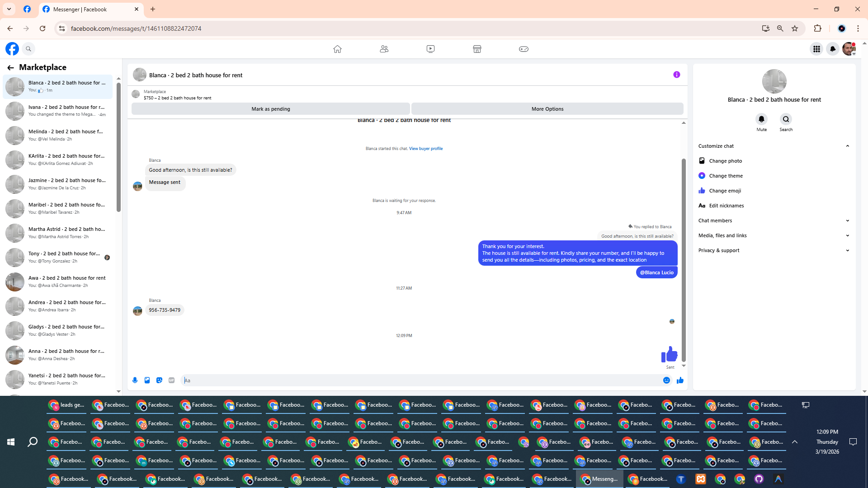Screen dimensions: 868x488
Task: Click the message input field
Action: click(x=420, y=380)
